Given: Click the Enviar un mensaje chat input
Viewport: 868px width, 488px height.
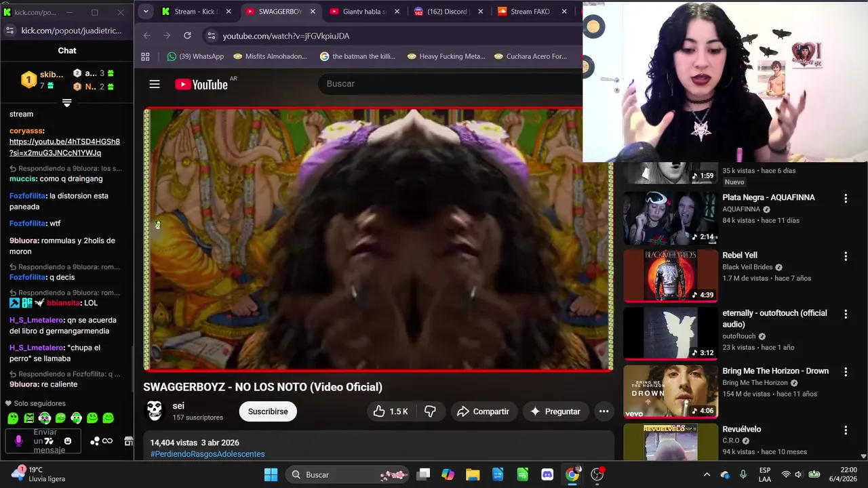Looking at the screenshot, I should [x=45, y=441].
